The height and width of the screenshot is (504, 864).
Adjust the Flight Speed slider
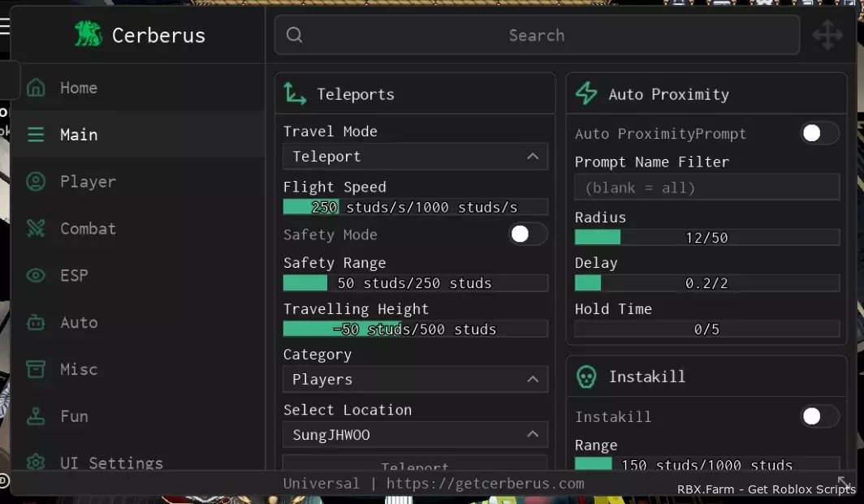point(416,207)
